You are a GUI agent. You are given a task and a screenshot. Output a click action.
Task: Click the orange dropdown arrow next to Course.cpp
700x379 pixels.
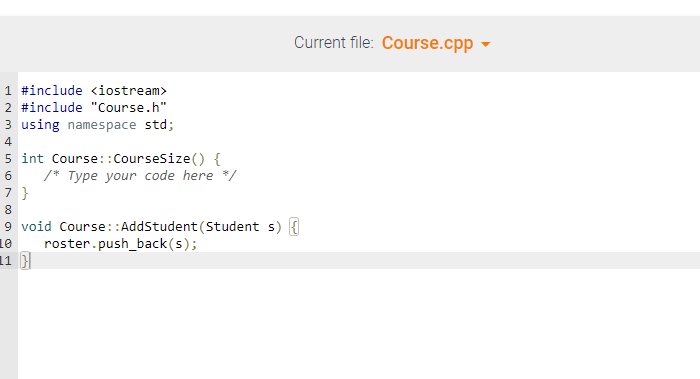[x=485, y=44]
